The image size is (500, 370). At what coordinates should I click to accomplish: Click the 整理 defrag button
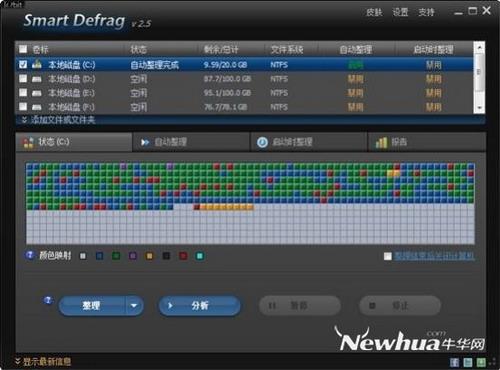91,305
